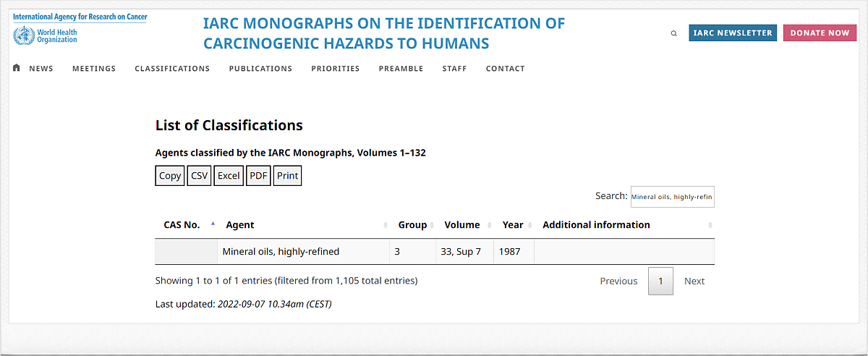The width and height of the screenshot is (868, 356).
Task: Open the search magnifier icon
Action: 674,33
